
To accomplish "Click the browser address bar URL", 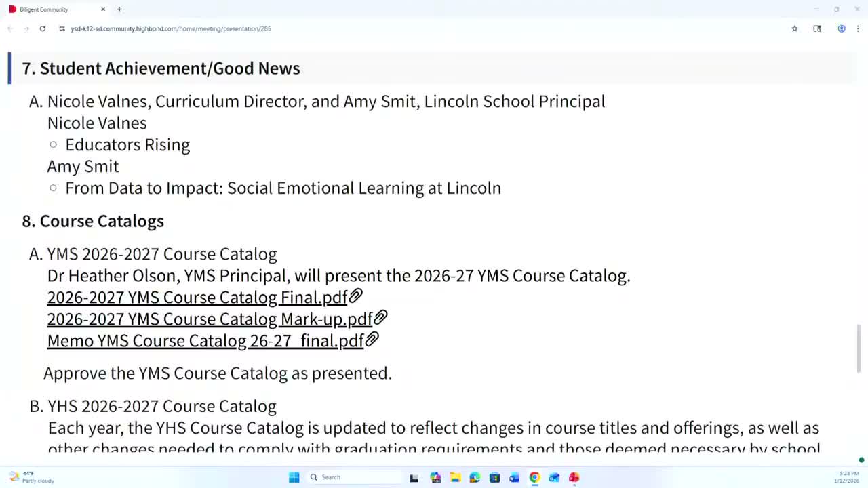I will coord(171,28).
